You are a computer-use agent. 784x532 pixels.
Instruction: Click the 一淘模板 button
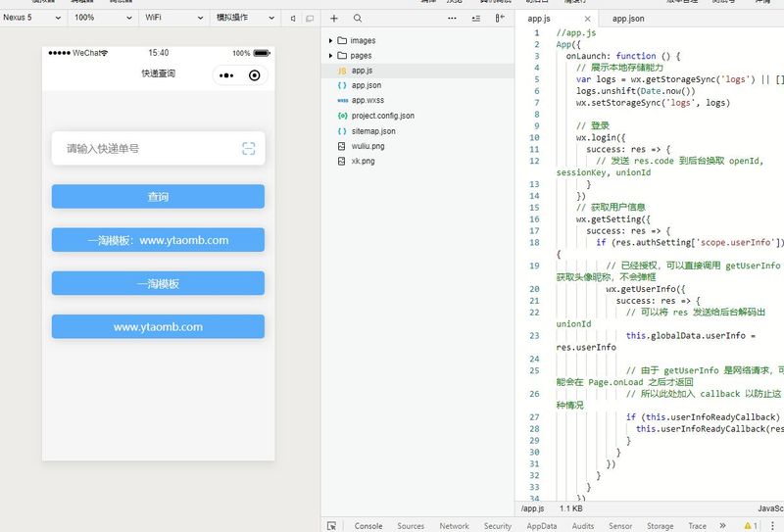[x=158, y=283]
